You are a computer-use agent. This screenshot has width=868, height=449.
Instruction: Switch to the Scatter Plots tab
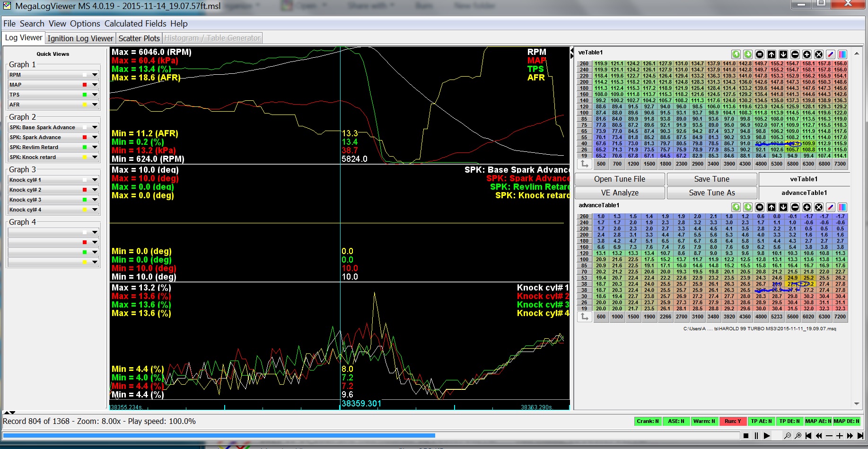pos(139,38)
